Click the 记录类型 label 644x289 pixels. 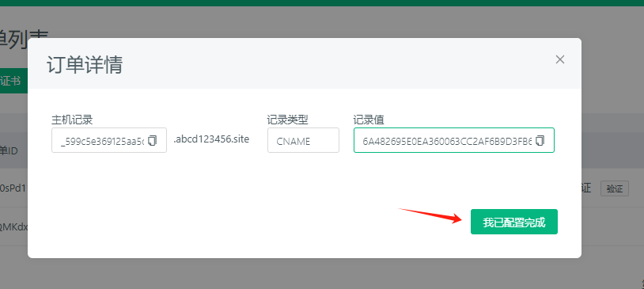pos(287,120)
